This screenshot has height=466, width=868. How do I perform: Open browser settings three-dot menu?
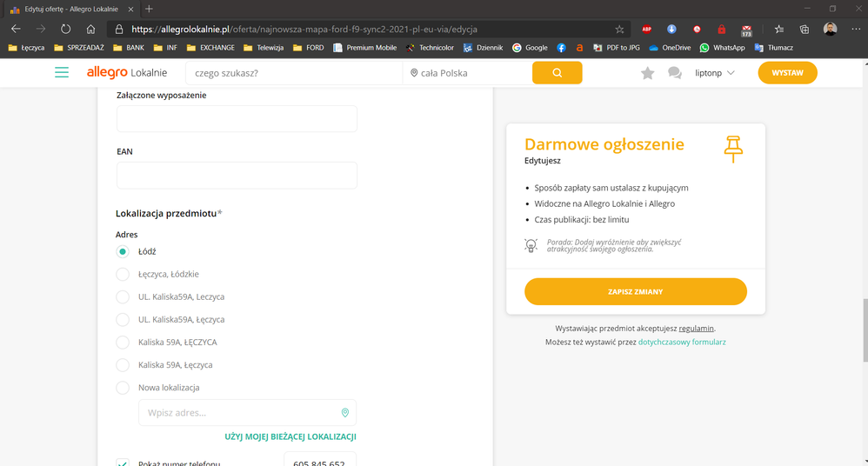coord(856,30)
